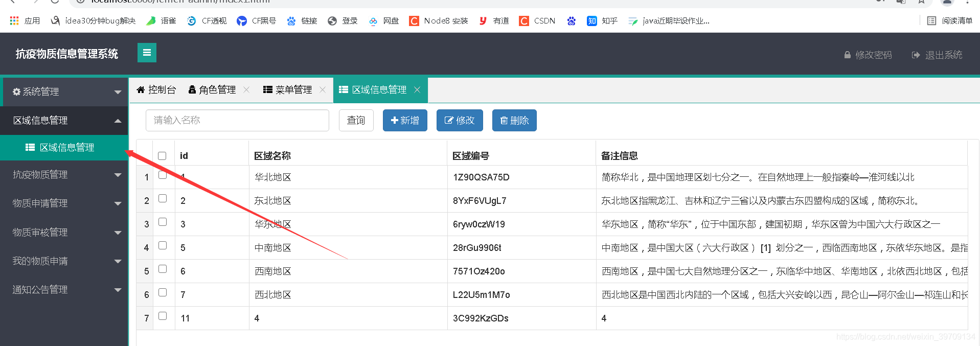Switch to the 角色管理 tab
Image resolution: width=980 pixels, height=346 pixels.
pyautogui.click(x=212, y=90)
